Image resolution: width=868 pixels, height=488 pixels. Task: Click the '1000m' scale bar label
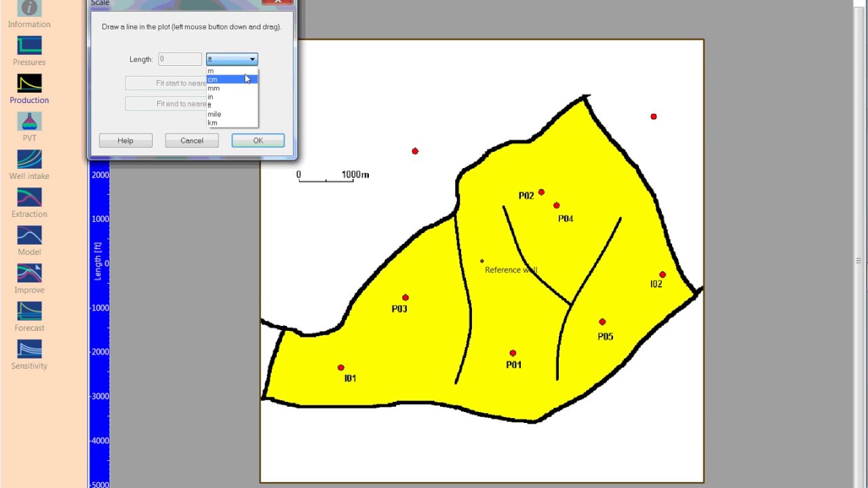point(355,175)
